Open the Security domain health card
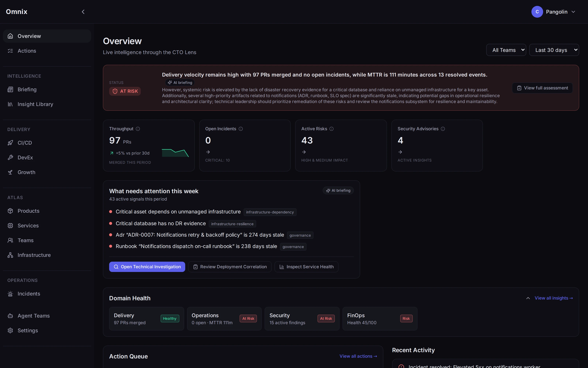588x368 pixels. (x=302, y=319)
